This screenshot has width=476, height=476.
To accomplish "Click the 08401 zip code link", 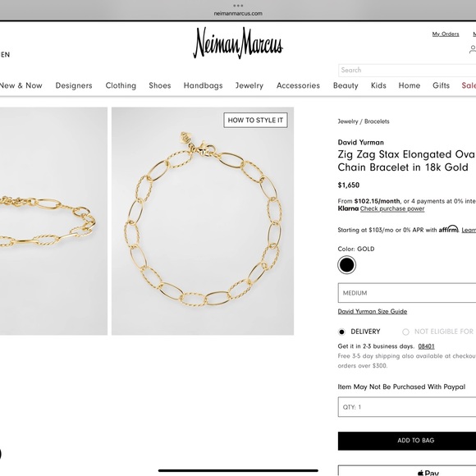I will (x=426, y=346).
